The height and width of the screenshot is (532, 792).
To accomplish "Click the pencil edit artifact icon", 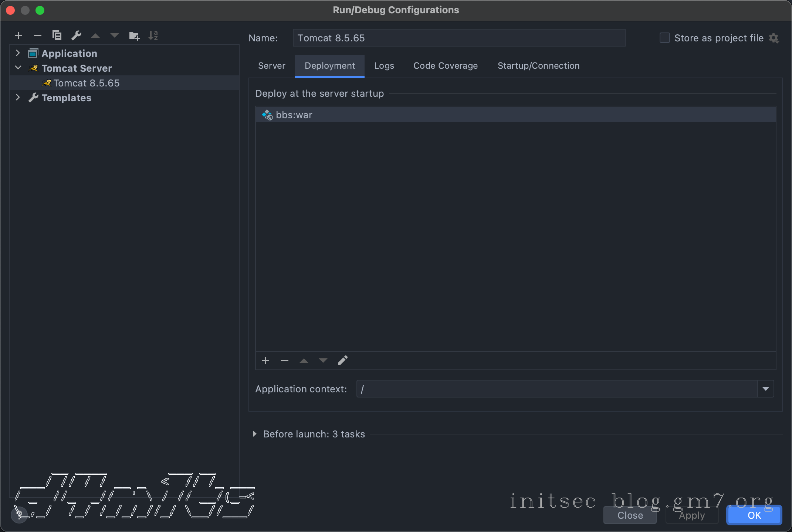I will (342, 361).
